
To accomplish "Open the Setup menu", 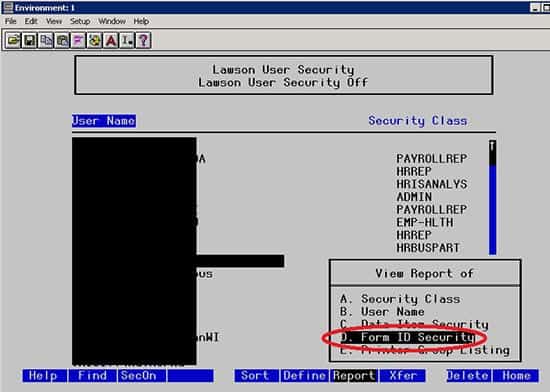I will 80,21.
